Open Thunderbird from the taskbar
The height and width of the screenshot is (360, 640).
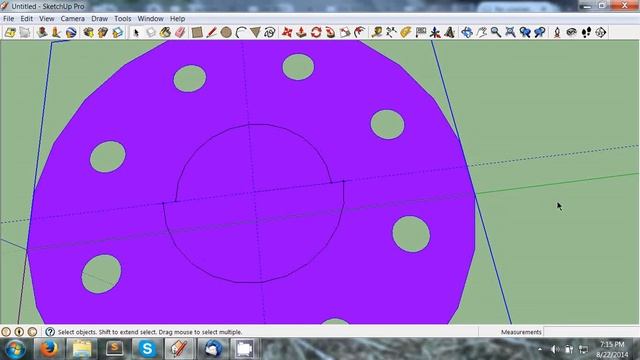click(x=213, y=349)
